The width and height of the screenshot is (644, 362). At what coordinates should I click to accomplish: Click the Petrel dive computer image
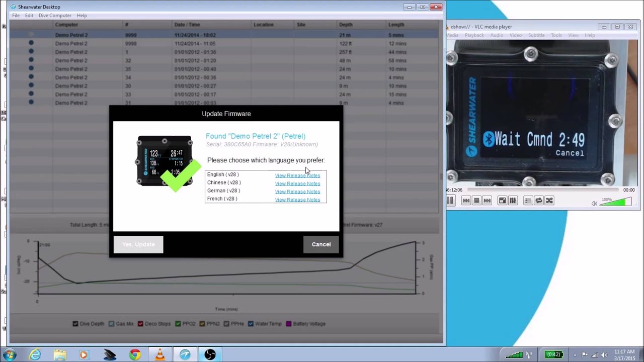pyautogui.click(x=165, y=161)
